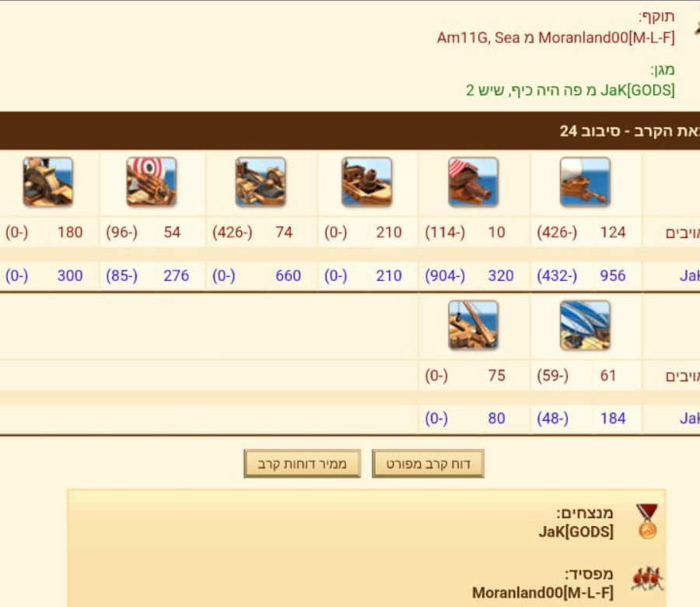Click the battle round 24 header bar
Viewport: 700px width, 607px height.
(x=350, y=131)
